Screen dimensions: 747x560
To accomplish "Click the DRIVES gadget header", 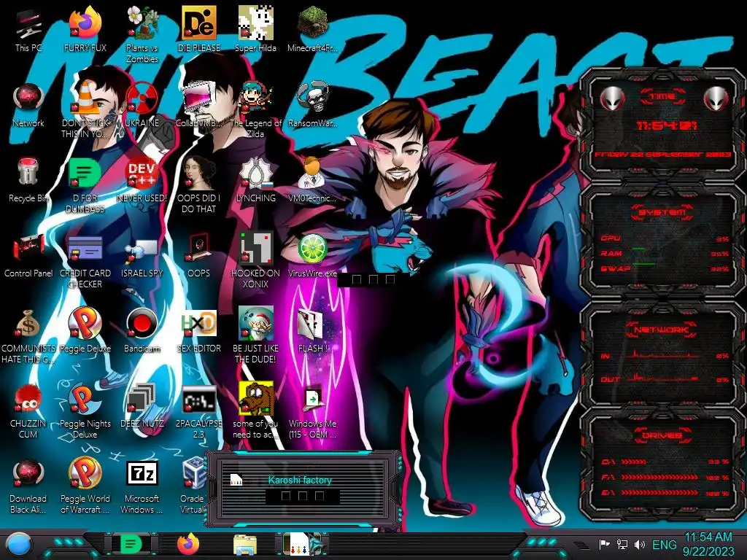I will 662,435.
